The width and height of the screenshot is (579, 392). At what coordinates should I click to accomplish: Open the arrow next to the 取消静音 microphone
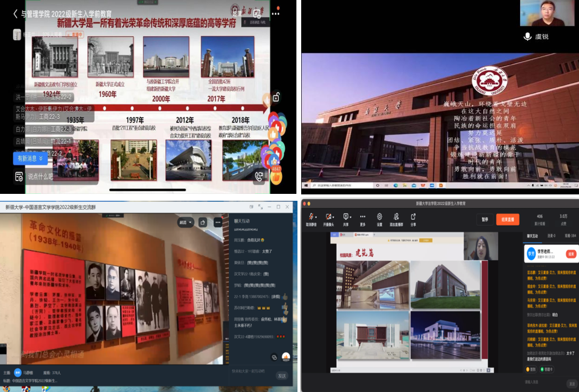click(316, 217)
